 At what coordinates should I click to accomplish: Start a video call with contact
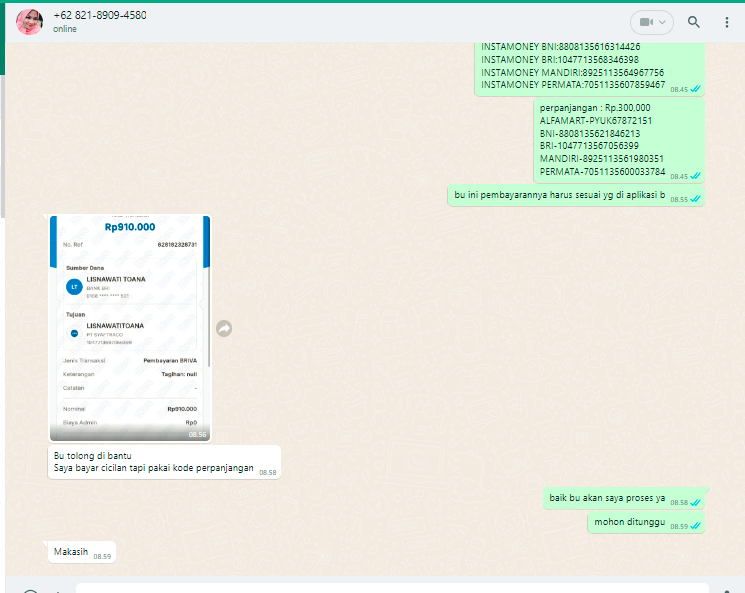coord(647,22)
